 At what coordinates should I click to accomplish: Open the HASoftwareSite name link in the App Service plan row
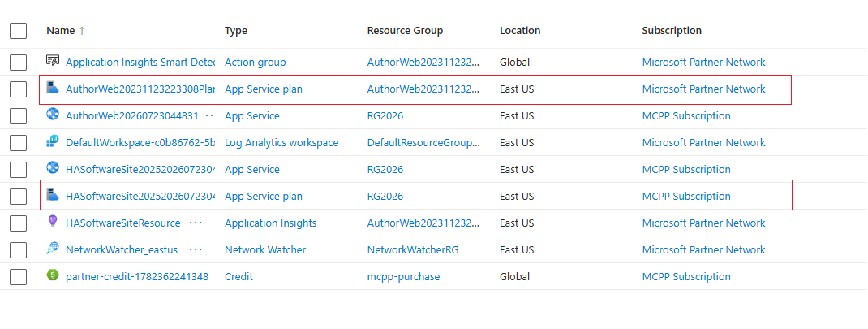coord(140,197)
